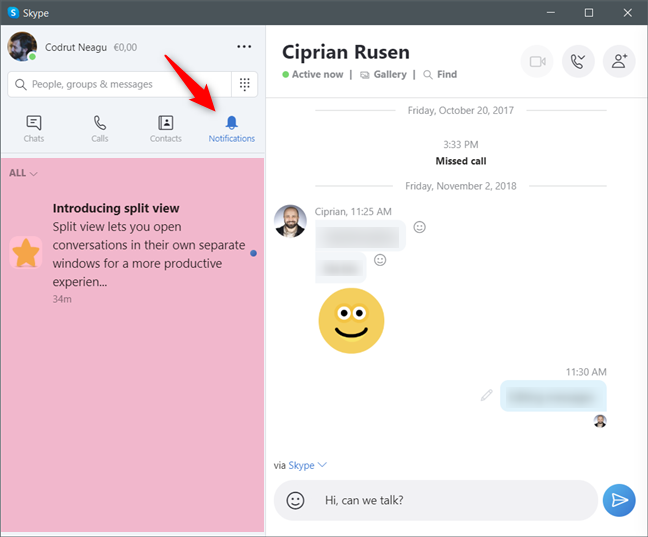Open the More options ellipsis menu
The width and height of the screenshot is (648, 537).
(x=244, y=47)
